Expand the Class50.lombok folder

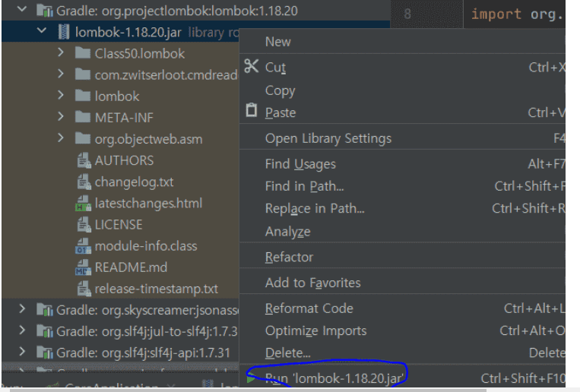pyautogui.click(x=61, y=52)
